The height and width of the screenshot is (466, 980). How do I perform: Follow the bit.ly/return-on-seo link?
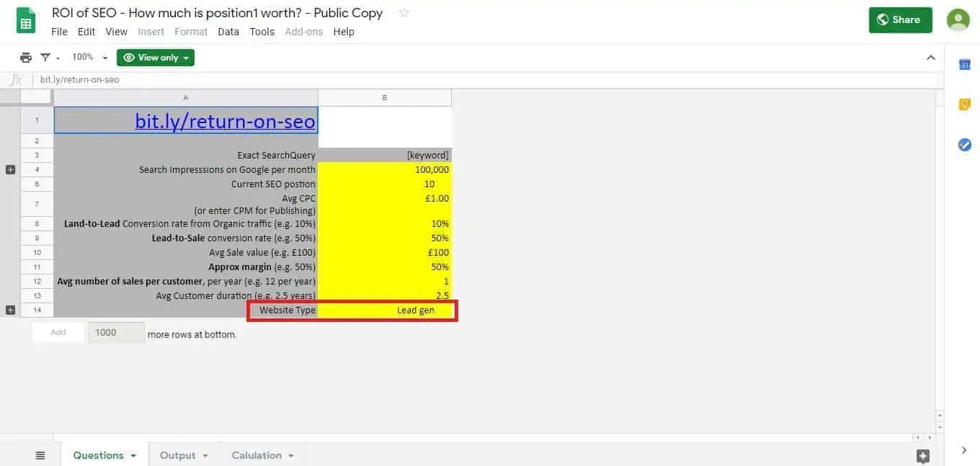225,121
